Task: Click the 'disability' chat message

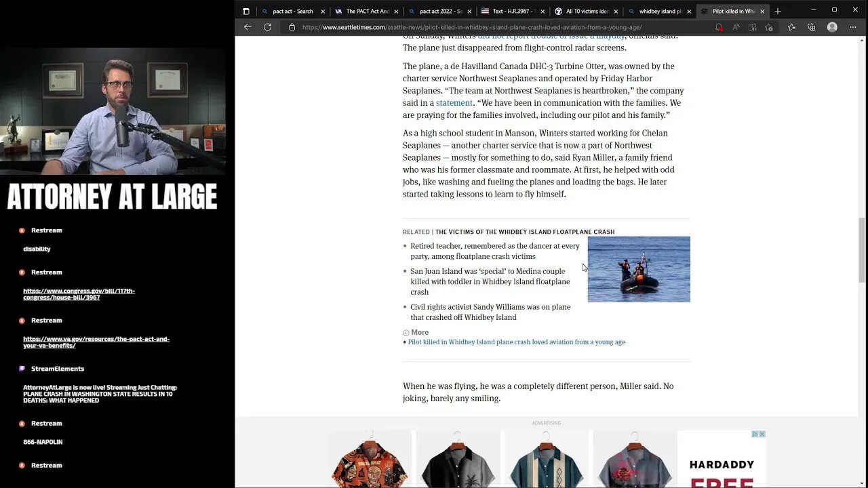Action: pyautogui.click(x=37, y=249)
